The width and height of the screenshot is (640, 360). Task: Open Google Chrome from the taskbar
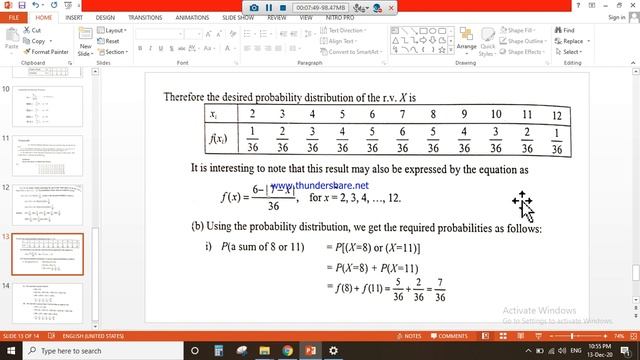tap(287, 351)
